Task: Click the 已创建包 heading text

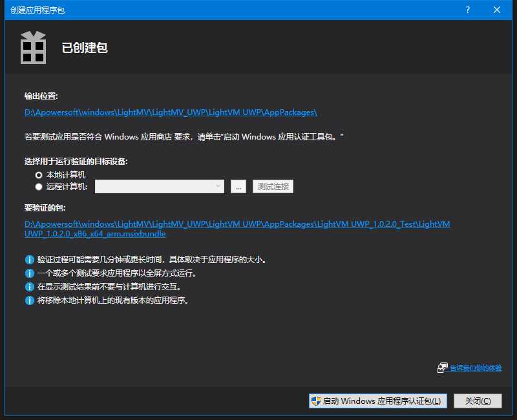Action: pyautogui.click(x=85, y=48)
